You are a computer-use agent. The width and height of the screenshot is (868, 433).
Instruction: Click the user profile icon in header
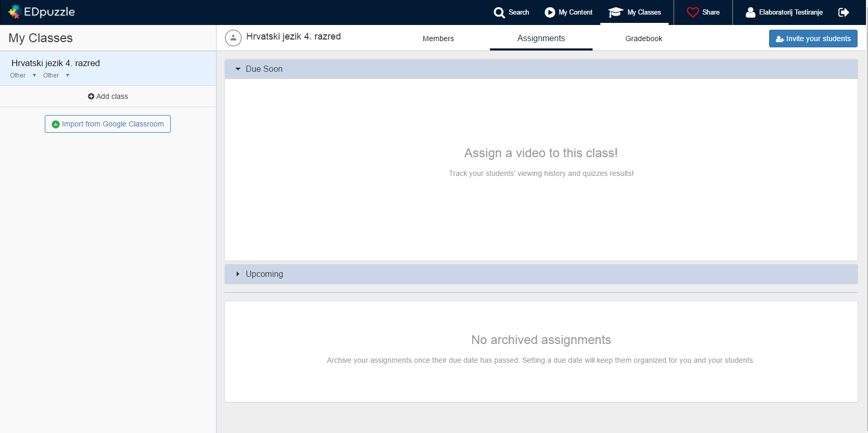pyautogui.click(x=750, y=12)
